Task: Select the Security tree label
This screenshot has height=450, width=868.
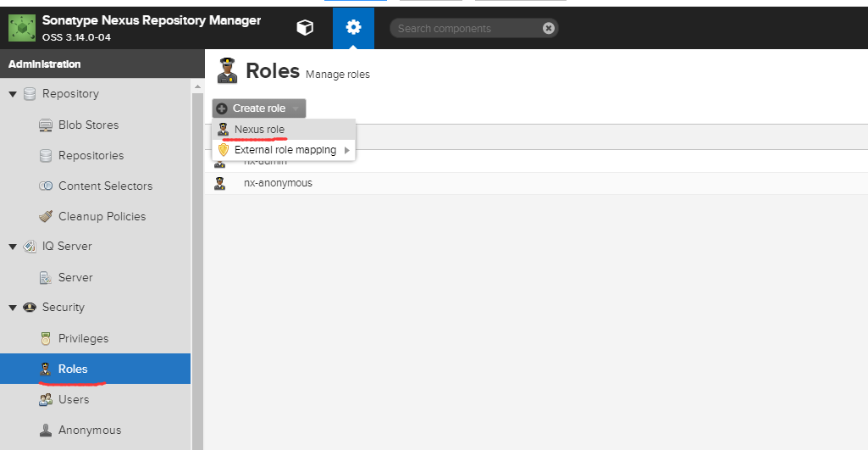Action: tap(64, 307)
